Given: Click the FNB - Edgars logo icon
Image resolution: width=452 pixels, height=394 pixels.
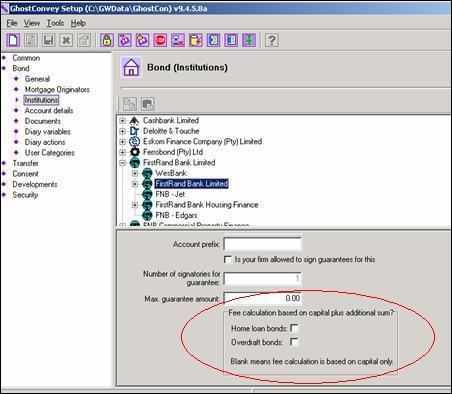Looking at the screenshot, I should pyautogui.click(x=147, y=215).
